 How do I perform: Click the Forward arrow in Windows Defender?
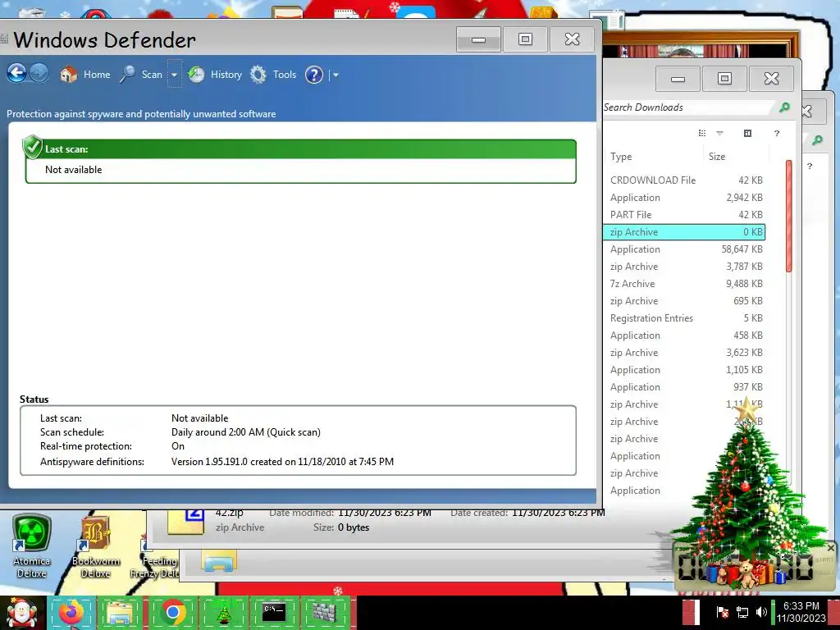tap(39, 73)
